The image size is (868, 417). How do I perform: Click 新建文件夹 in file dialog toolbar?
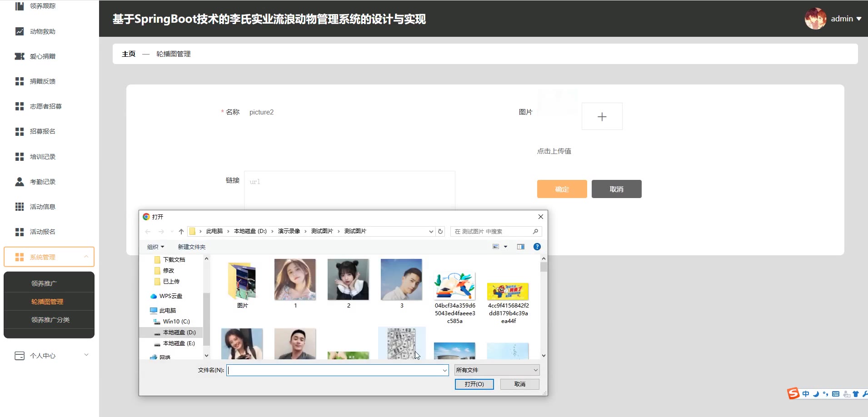tap(192, 247)
